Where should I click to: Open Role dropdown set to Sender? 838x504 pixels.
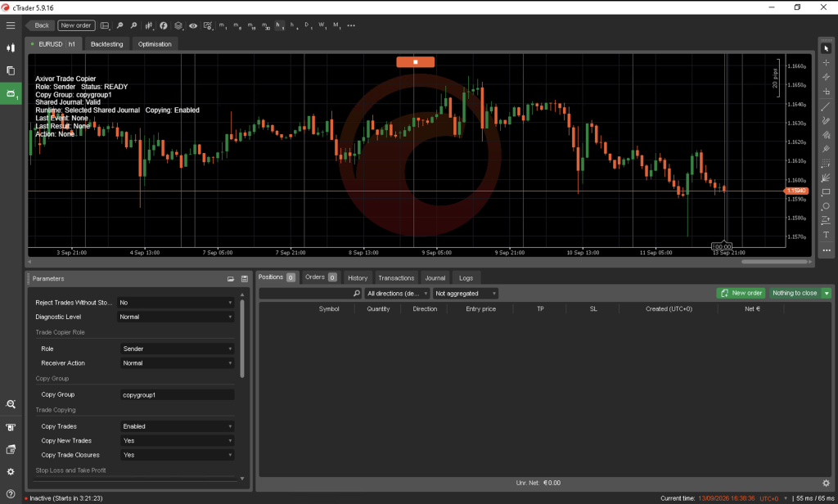coord(178,349)
